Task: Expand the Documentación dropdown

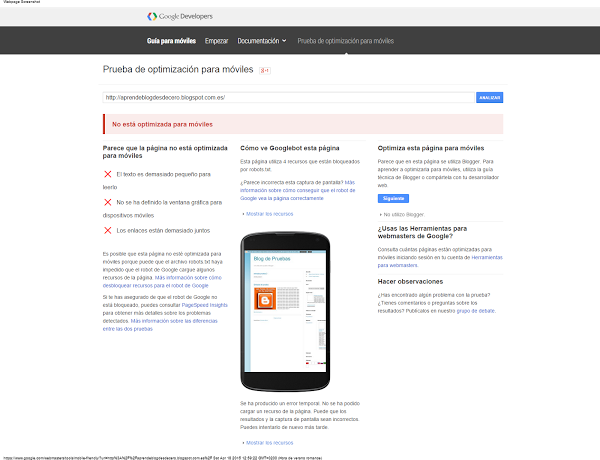Action: tap(262, 41)
